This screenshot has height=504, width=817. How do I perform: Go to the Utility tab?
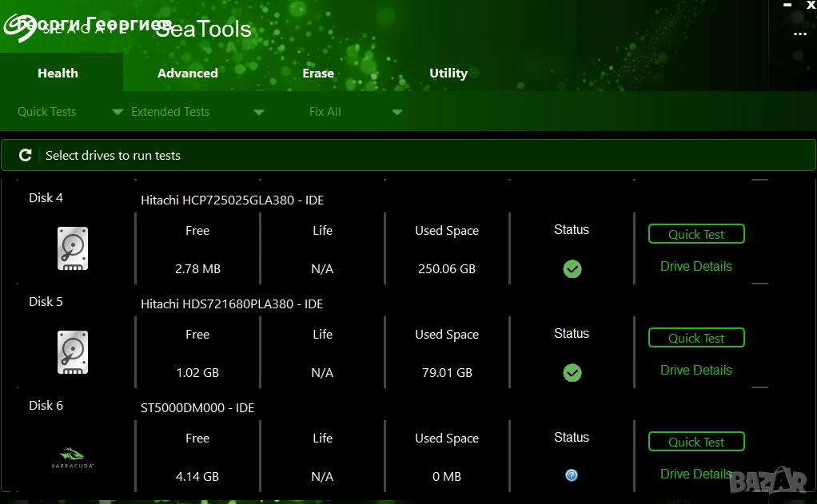(448, 73)
